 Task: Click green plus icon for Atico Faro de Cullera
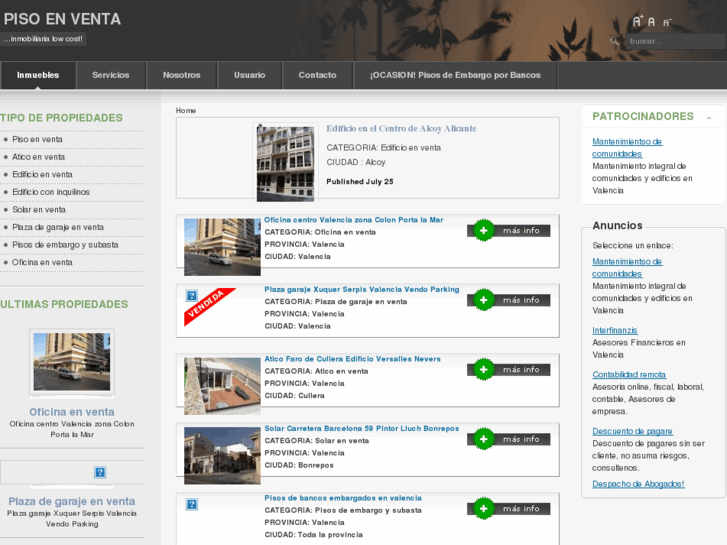click(x=483, y=369)
